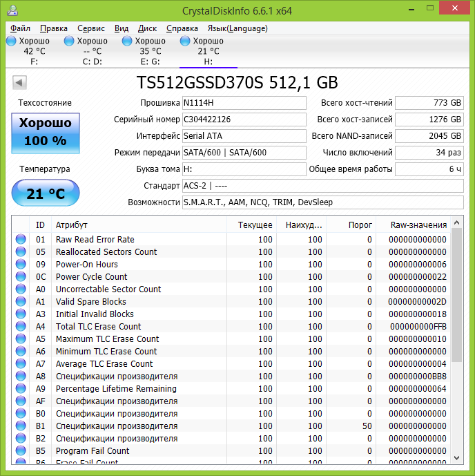The image size is (475, 476).
Task: Click status orb for Total TLC Erase Count
Action: tap(21, 326)
